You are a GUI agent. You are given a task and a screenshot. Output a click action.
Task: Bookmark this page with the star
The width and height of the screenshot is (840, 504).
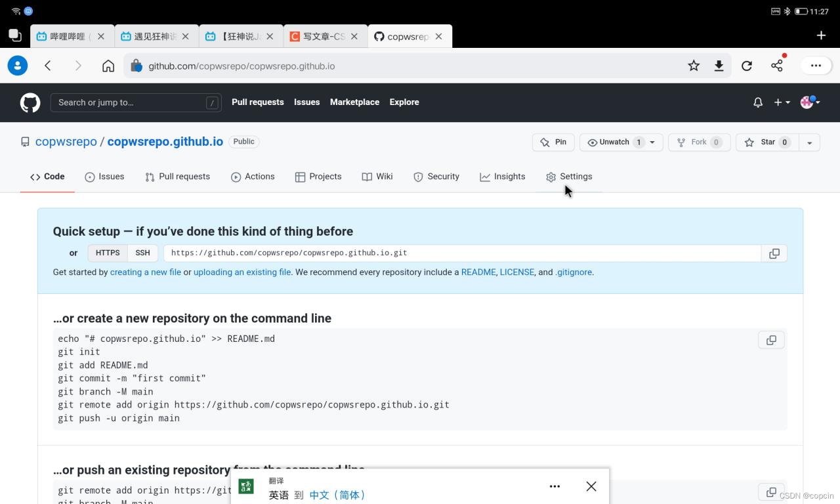[x=694, y=66]
